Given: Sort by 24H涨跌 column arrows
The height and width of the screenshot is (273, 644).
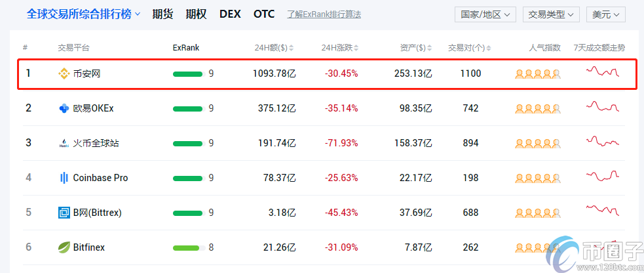Looking at the screenshot, I should 356,48.
